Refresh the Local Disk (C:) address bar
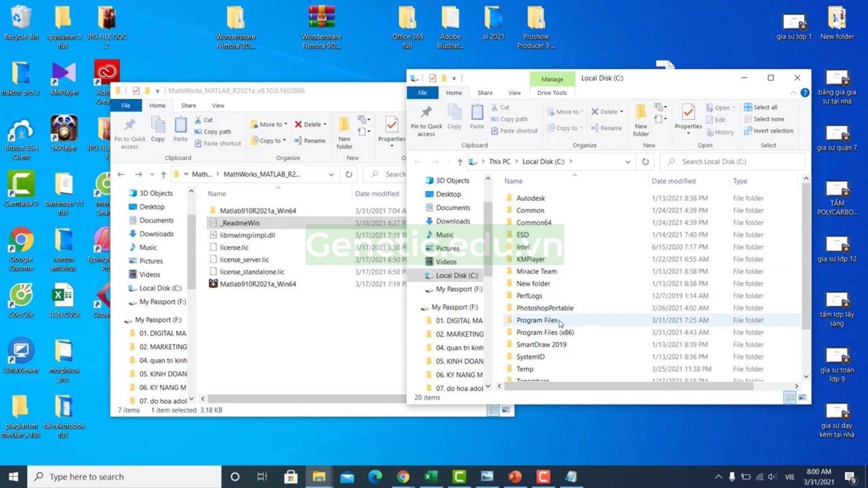 point(645,162)
